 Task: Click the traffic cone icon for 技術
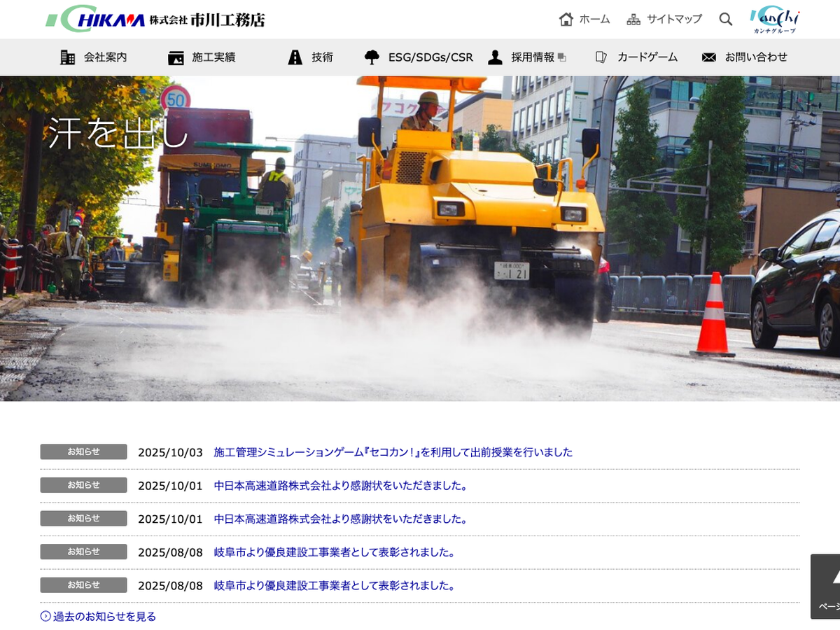tap(295, 57)
